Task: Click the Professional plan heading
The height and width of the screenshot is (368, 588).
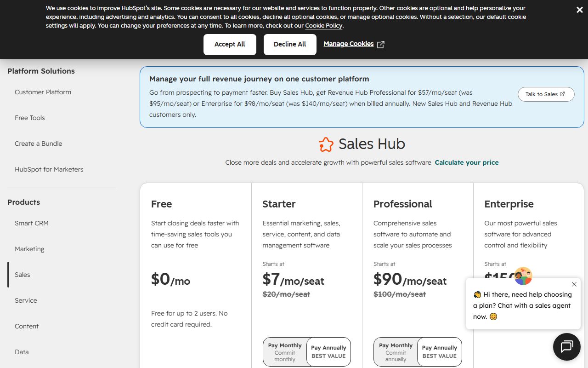Action: point(403,204)
